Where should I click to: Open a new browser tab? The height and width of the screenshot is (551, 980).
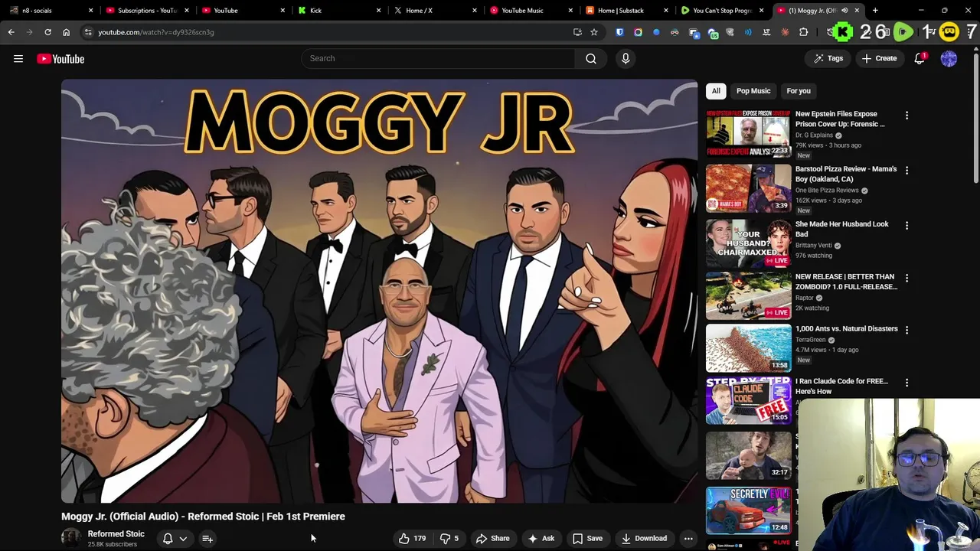(875, 11)
